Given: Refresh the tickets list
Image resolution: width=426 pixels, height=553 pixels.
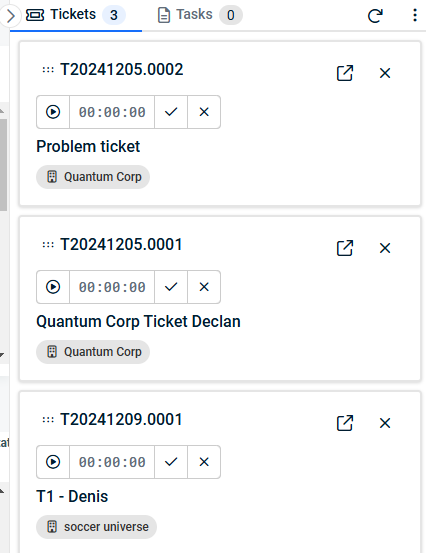Looking at the screenshot, I should pos(375,16).
